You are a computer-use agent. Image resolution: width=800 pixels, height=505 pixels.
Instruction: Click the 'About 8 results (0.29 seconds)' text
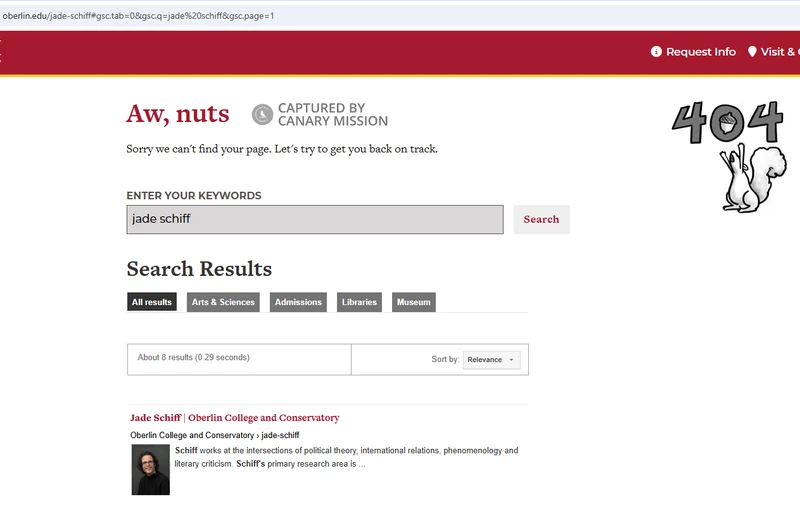tap(193, 357)
